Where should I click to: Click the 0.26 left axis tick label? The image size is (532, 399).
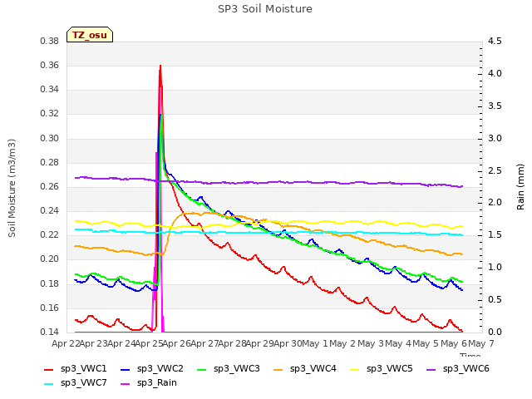tap(50, 186)
